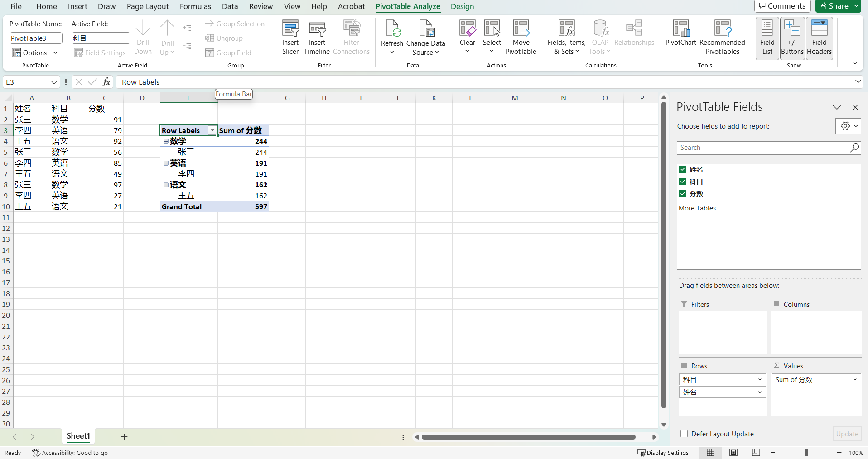This screenshot has height=459, width=868.
Task: Uncheck the 姓名 field checkbox
Action: click(x=683, y=169)
